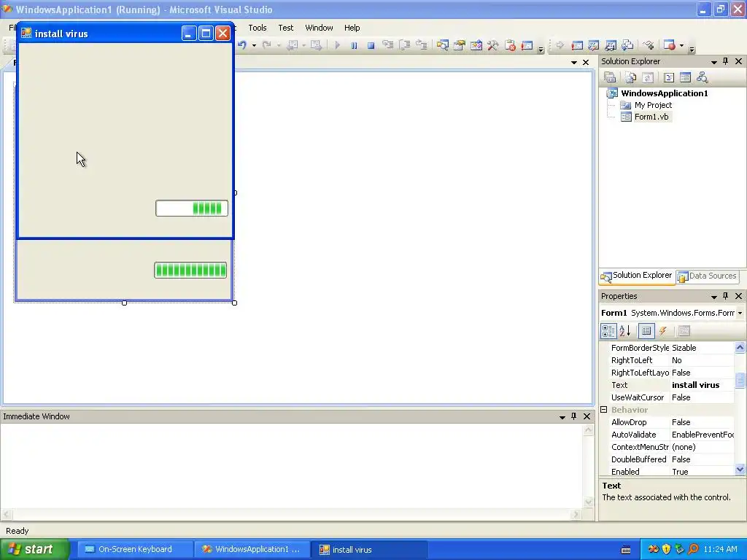Switch to Solution Explorer bottom tab
Image resolution: width=747 pixels, height=560 pixels.
click(637, 276)
